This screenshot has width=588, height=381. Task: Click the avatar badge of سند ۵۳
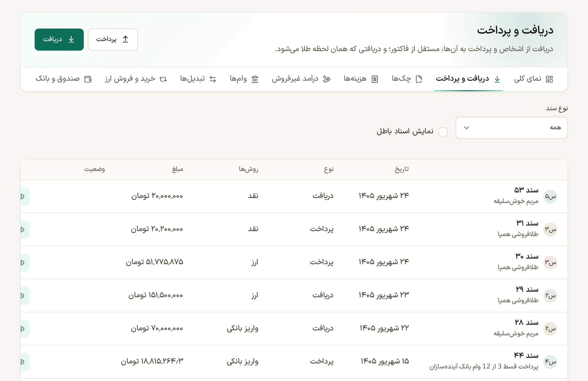point(550,197)
